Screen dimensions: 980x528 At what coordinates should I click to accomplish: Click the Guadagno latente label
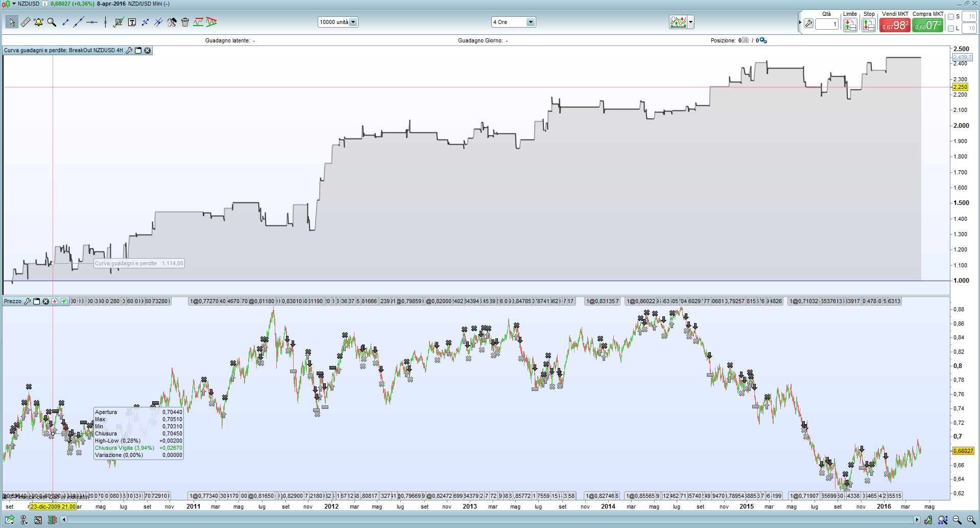228,40
